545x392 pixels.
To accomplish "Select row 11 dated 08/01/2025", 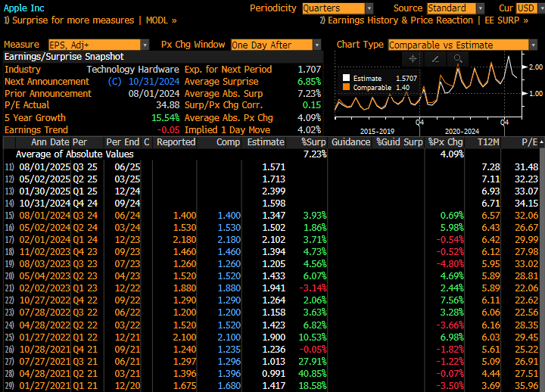I will [272, 167].
